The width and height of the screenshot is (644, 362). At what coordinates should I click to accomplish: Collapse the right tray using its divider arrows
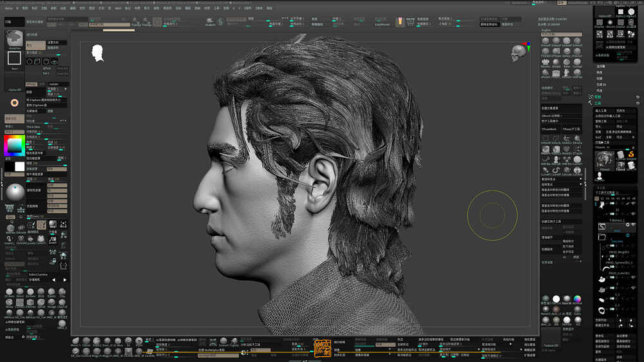585,184
